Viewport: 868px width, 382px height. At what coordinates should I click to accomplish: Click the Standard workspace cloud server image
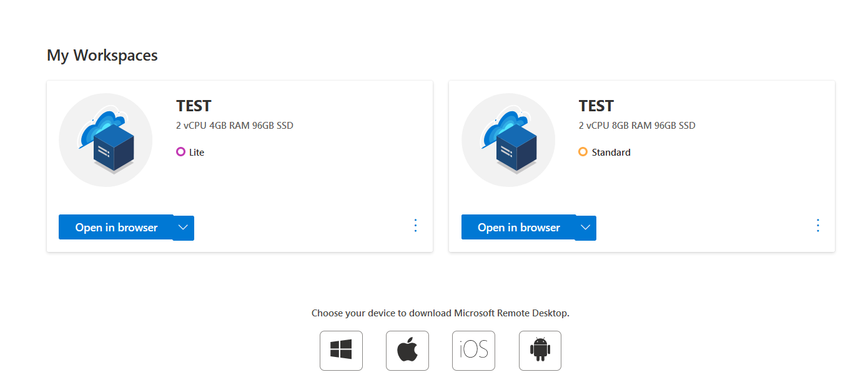(508, 140)
